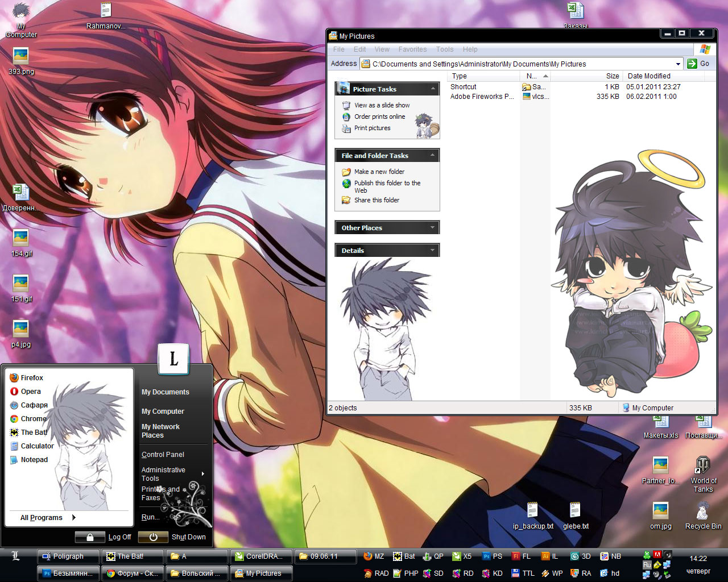Viewport: 728px width, 582px height.
Task: Expand the Other Places panel
Action: click(x=433, y=227)
